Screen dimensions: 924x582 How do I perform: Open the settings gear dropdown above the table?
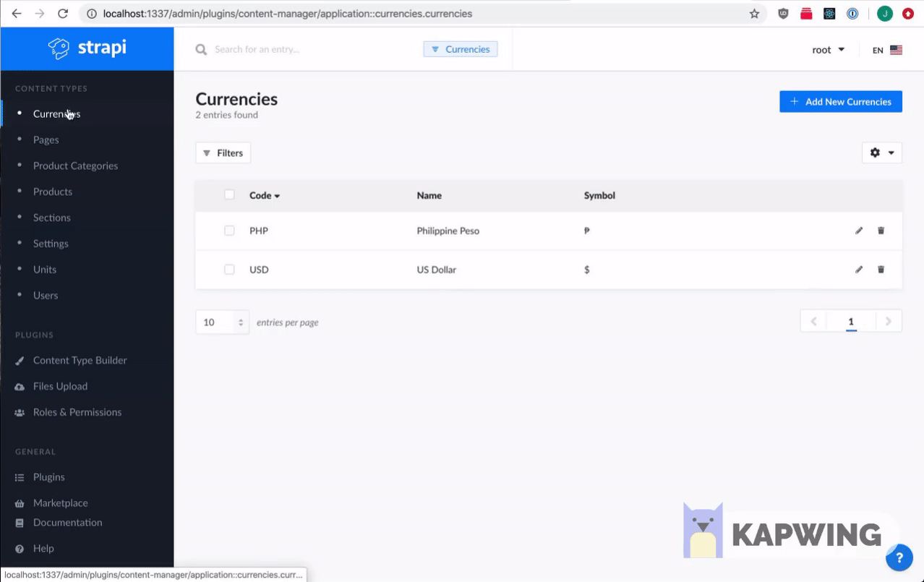click(881, 153)
